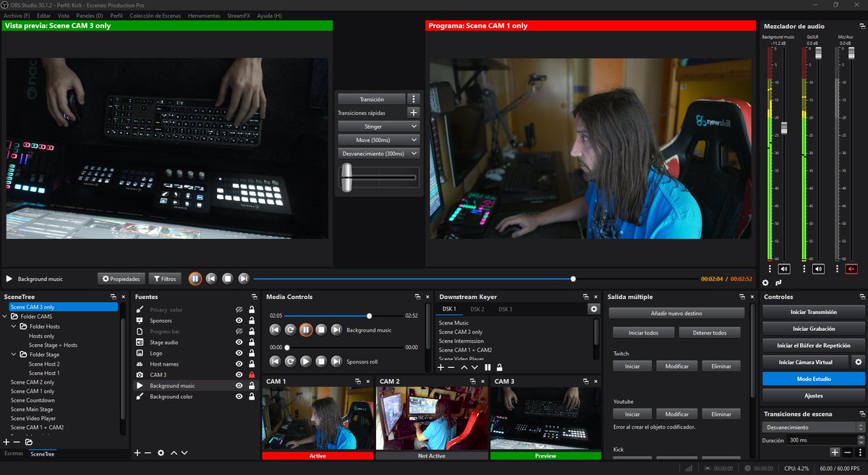Lock the Host names source
This screenshot has height=475, width=868.
pos(252,364)
